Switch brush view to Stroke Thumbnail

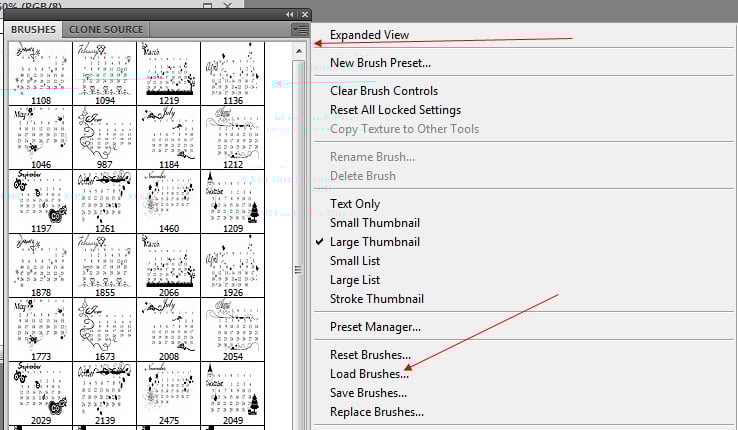(x=377, y=299)
